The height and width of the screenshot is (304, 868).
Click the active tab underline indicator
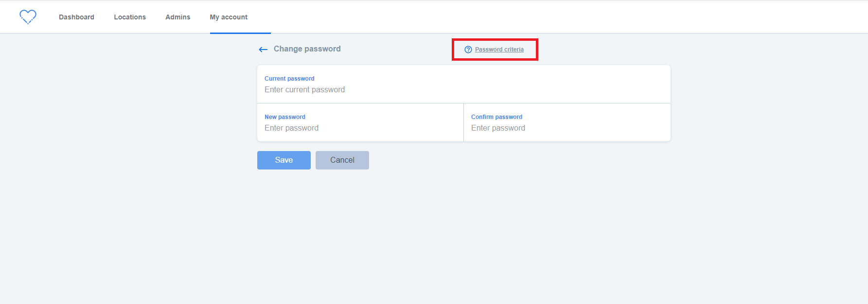(x=240, y=33)
